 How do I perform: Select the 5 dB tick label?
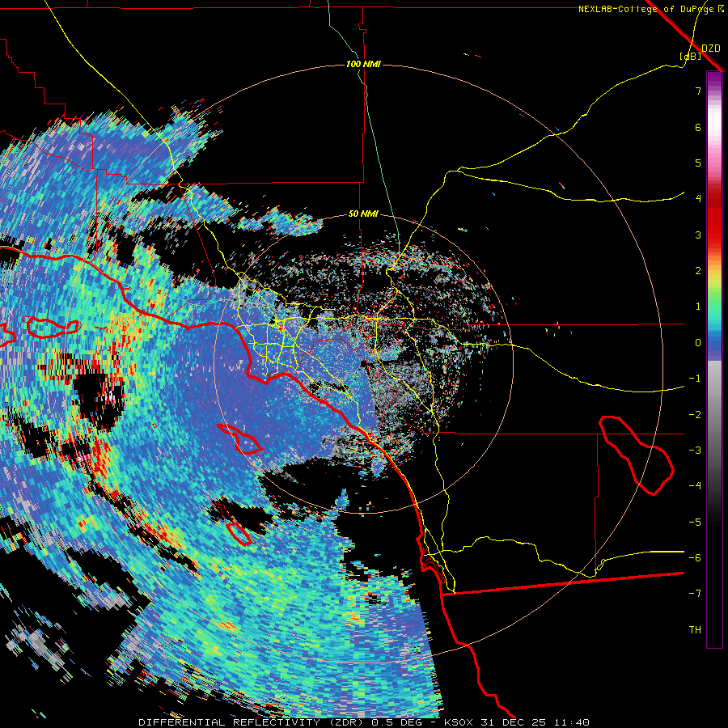(x=698, y=163)
